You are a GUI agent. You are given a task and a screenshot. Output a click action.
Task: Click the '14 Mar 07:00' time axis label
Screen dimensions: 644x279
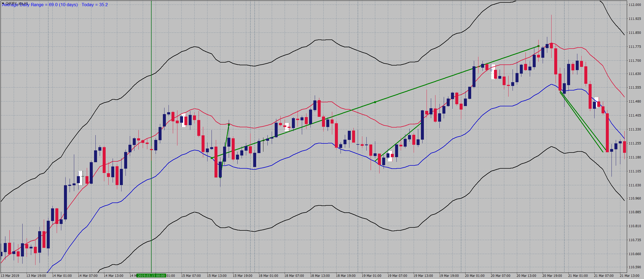pyautogui.click(x=88, y=276)
